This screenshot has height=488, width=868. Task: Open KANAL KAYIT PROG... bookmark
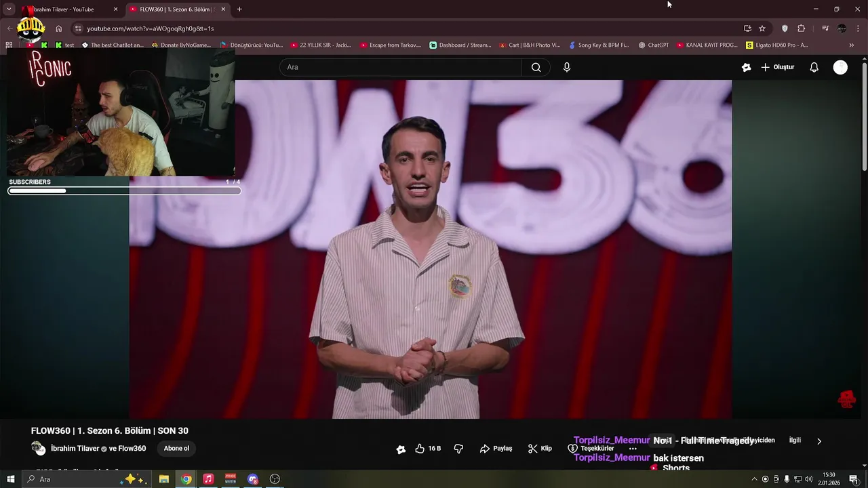[706, 45]
